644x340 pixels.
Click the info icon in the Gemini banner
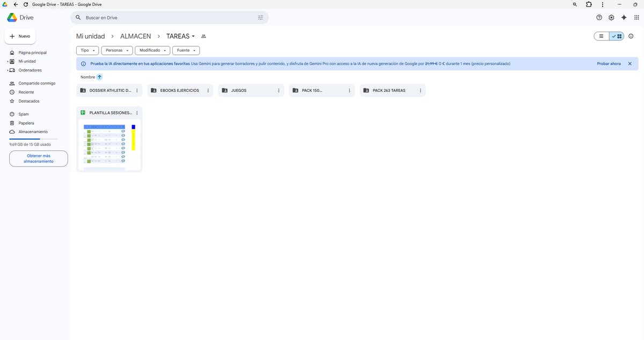pos(83,64)
